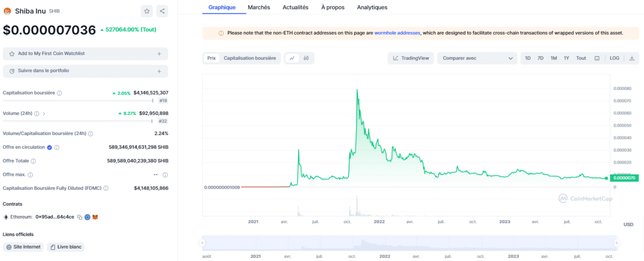Screen dimensions: 644x261
Task: Switch to candlestick chart view icon
Action: click(x=306, y=58)
